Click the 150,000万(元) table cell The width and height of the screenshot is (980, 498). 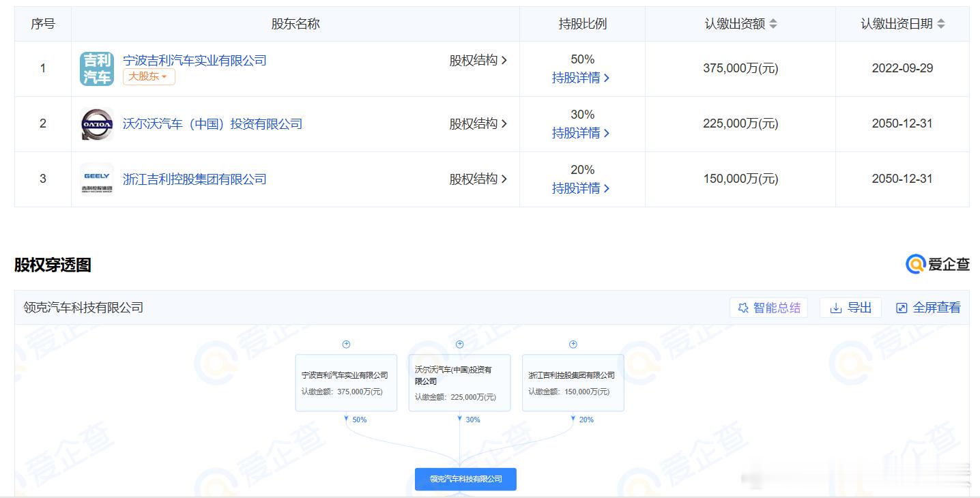coord(740,179)
